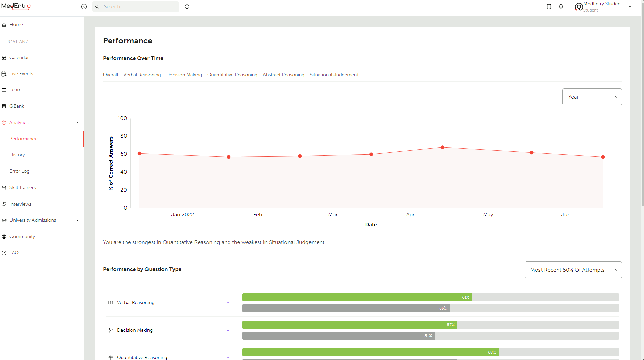Viewport: 644px width, 360px height.
Task: Click the green 61% Verbal Reasoning bar
Action: click(357, 297)
